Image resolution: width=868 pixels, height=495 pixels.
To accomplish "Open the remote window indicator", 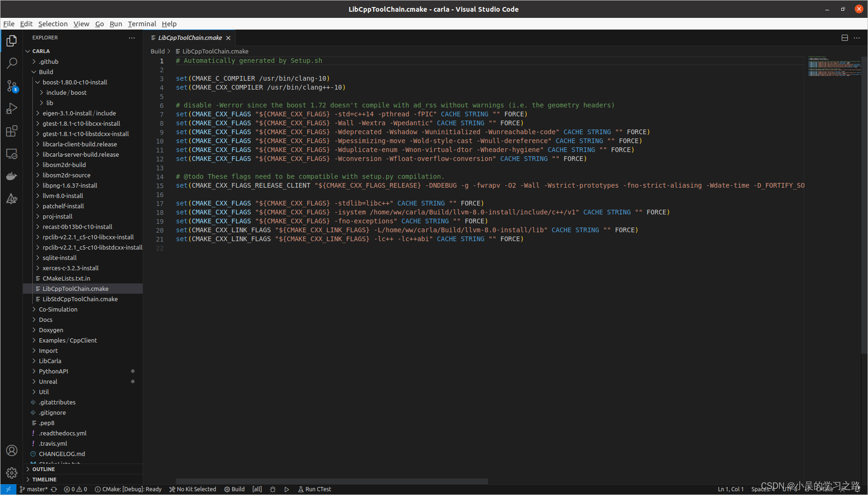I will click(8, 489).
